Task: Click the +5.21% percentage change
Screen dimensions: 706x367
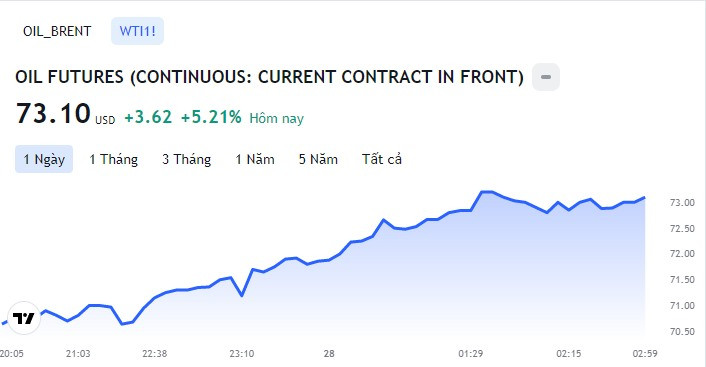Action: (211, 117)
